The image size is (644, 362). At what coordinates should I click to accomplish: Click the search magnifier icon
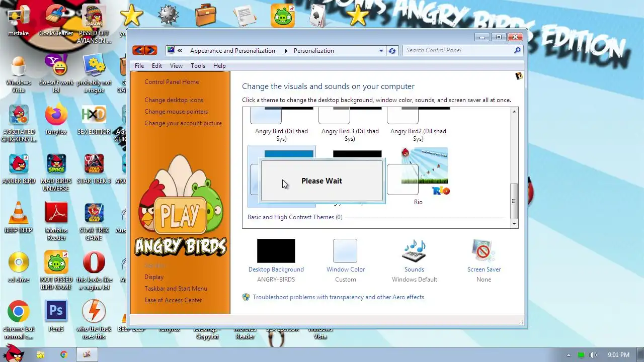517,50
